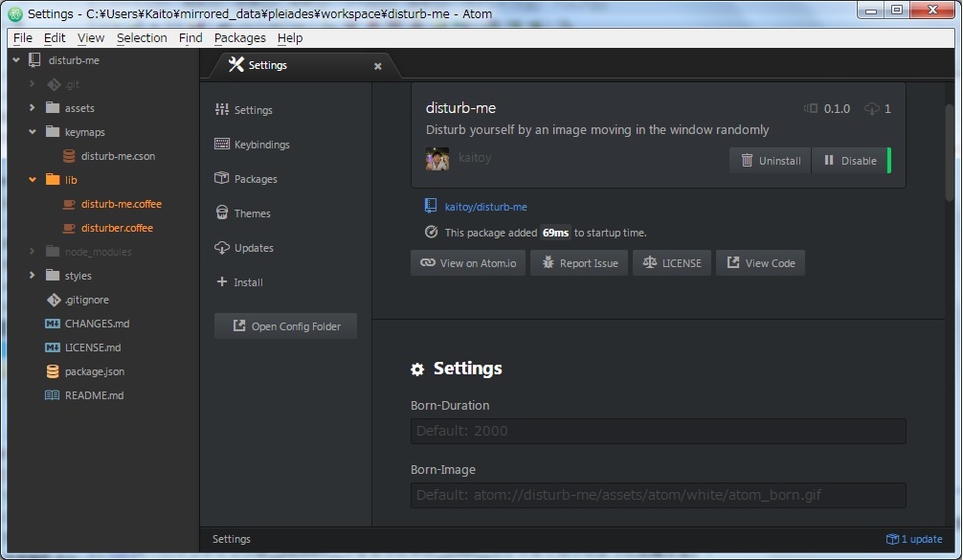Open the Edit menu
963x560 pixels.
(x=55, y=37)
